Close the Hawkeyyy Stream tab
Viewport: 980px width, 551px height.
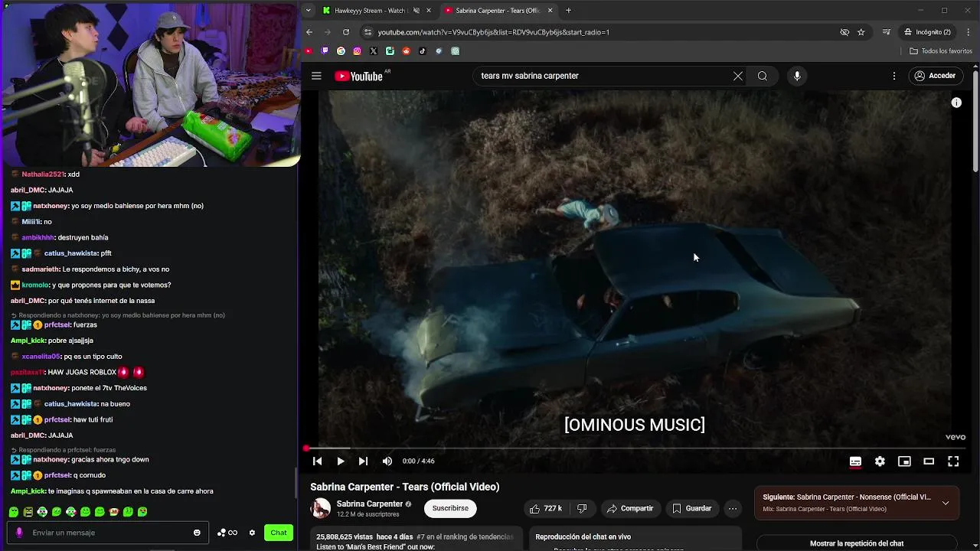(x=429, y=11)
